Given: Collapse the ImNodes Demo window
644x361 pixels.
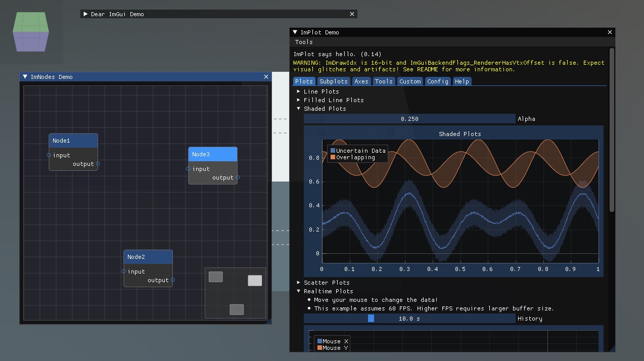Looking at the screenshot, I should [x=25, y=77].
